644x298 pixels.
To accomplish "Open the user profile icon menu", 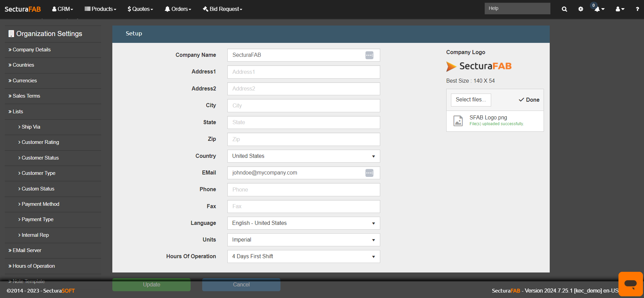I will tap(619, 9).
